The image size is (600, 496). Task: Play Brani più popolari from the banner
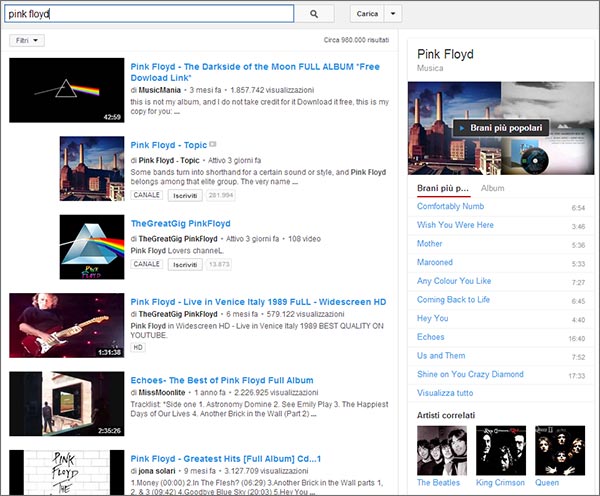(501, 128)
